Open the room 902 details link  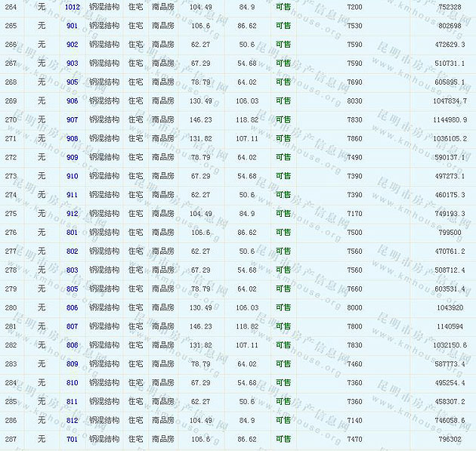coord(73,45)
